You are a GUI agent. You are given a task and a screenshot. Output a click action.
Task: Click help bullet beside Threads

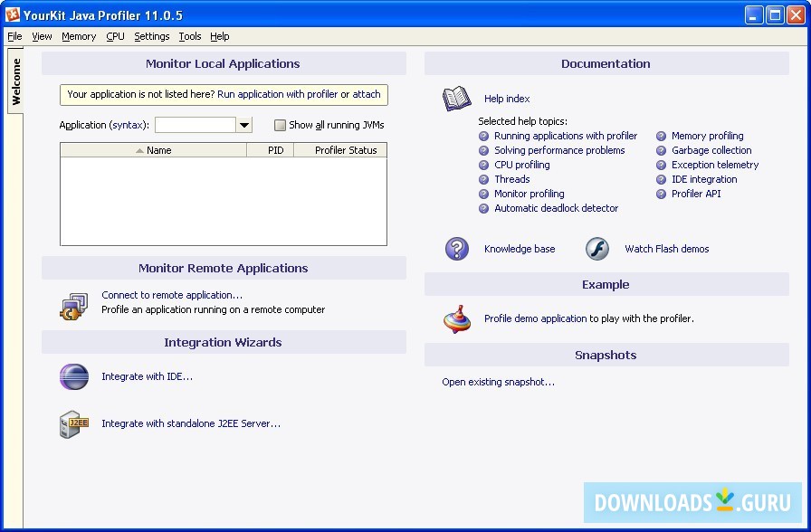tap(483, 179)
